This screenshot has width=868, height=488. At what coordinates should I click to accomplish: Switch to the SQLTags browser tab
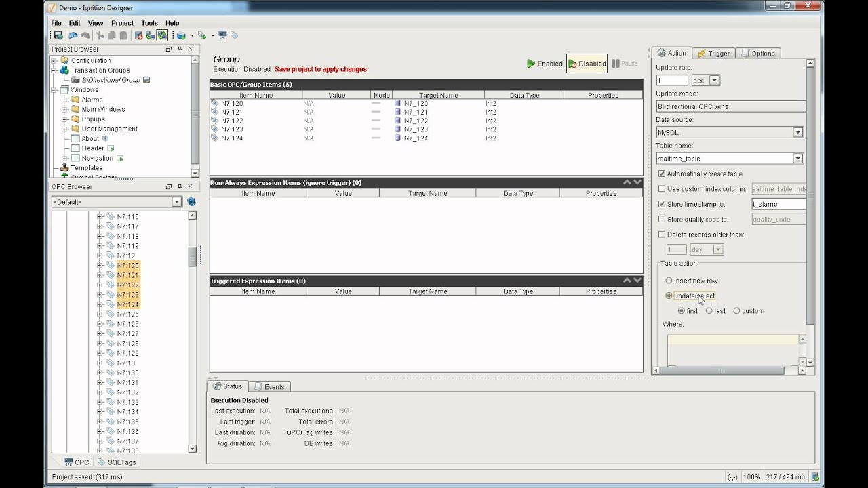point(116,462)
